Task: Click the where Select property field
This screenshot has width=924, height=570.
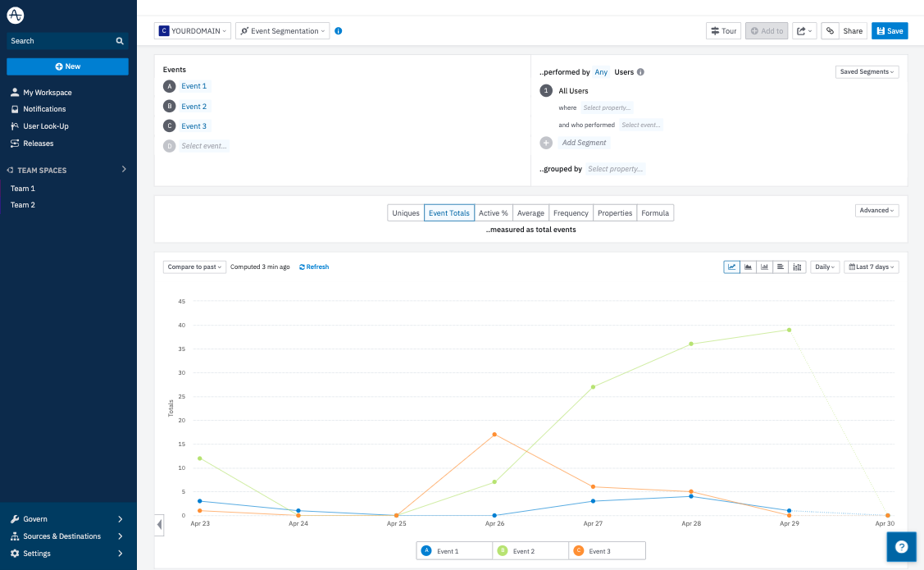Action: click(607, 108)
